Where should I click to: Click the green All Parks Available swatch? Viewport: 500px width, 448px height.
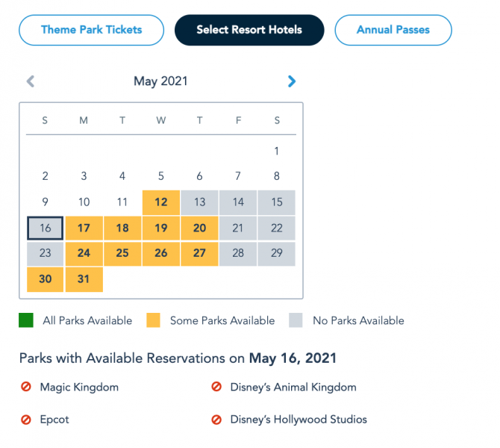pyautogui.click(x=26, y=320)
